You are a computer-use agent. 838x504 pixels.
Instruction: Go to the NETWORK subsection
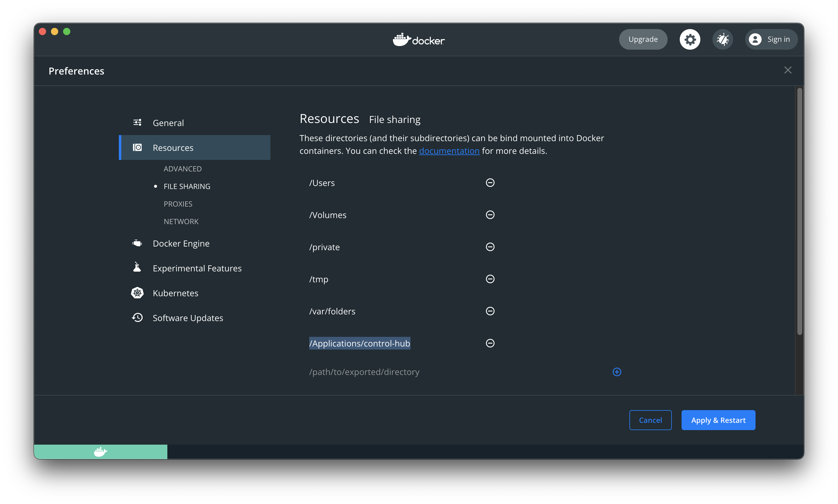pyautogui.click(x=181, y=221)
